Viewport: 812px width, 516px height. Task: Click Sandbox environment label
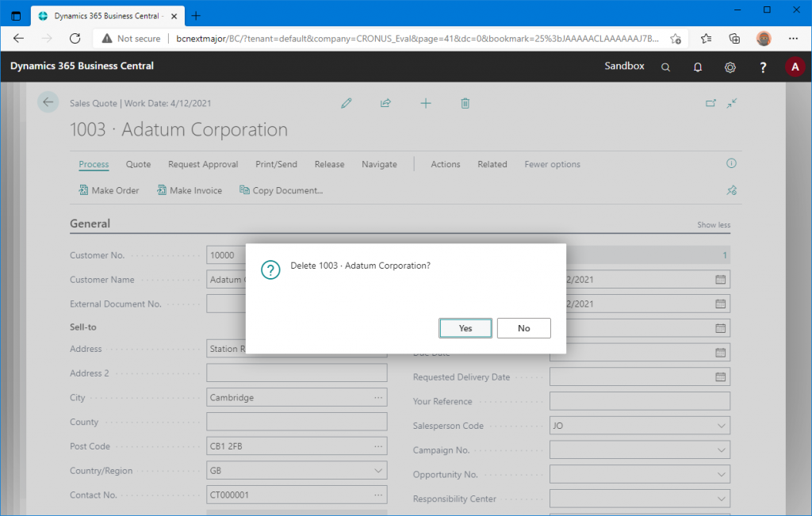624,66
